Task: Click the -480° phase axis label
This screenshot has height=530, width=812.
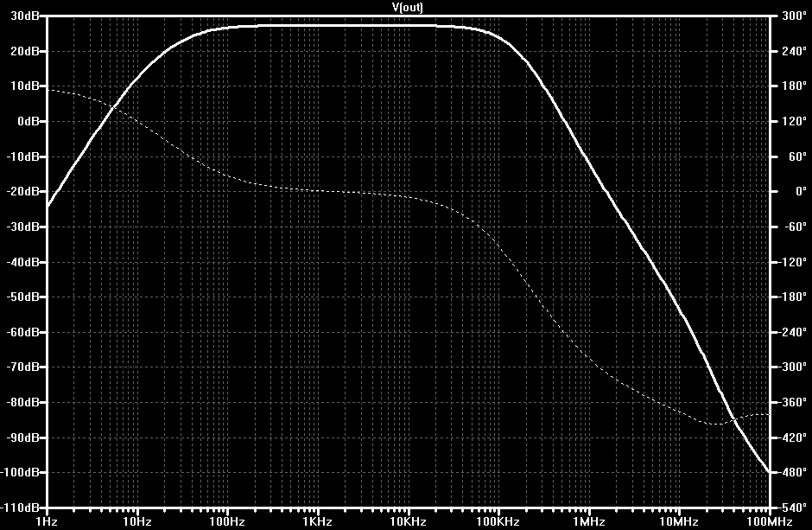Action: [792, 472]
